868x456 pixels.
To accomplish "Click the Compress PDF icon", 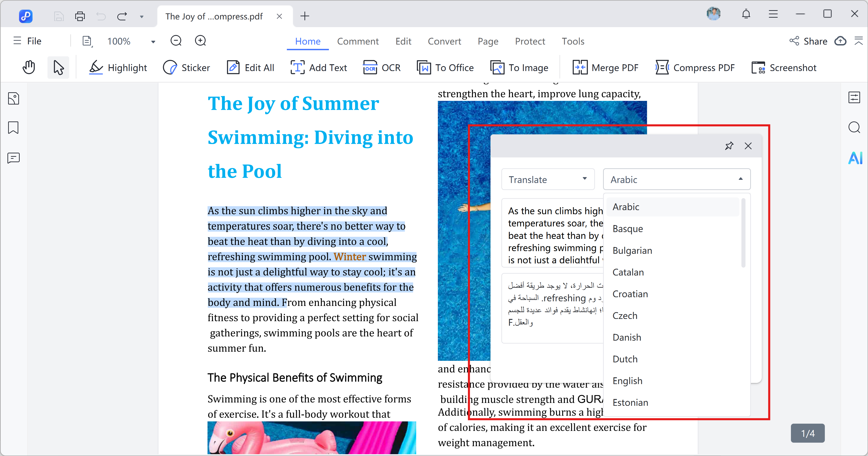I will point(662,67).
